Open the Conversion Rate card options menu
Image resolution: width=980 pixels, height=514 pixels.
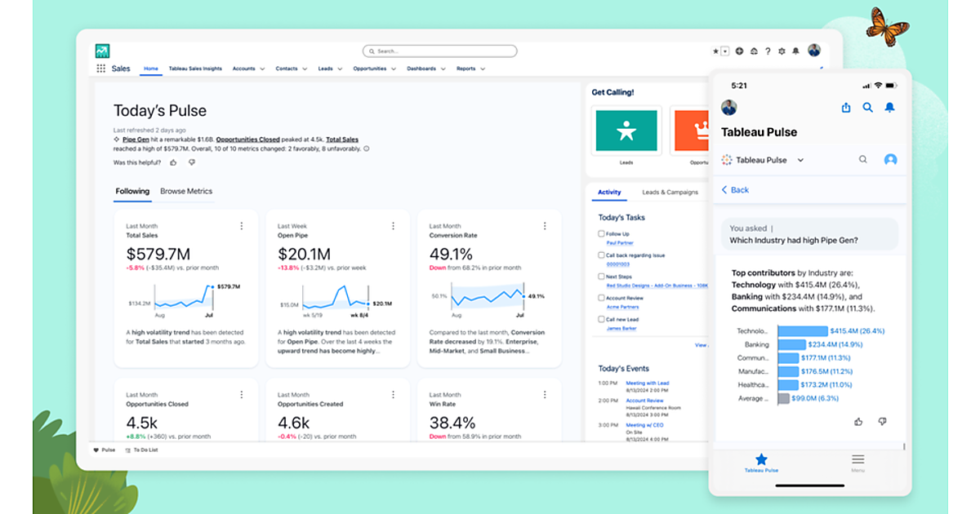coord(545,226)
